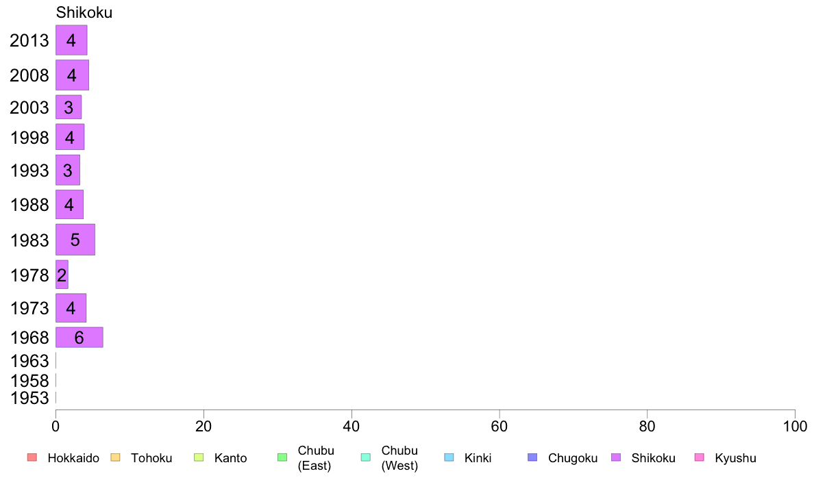Click the 2003 bar labeled 3

(69, 107)
